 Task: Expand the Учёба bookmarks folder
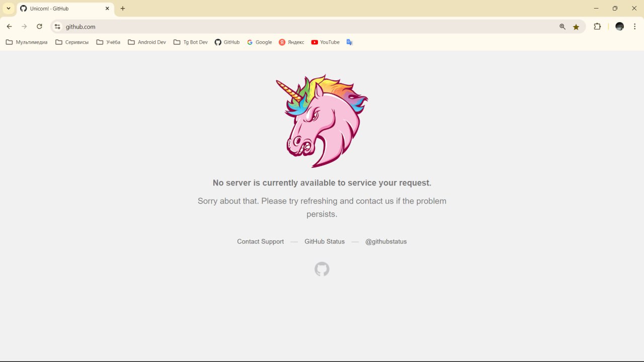click(x=108, y=42)
